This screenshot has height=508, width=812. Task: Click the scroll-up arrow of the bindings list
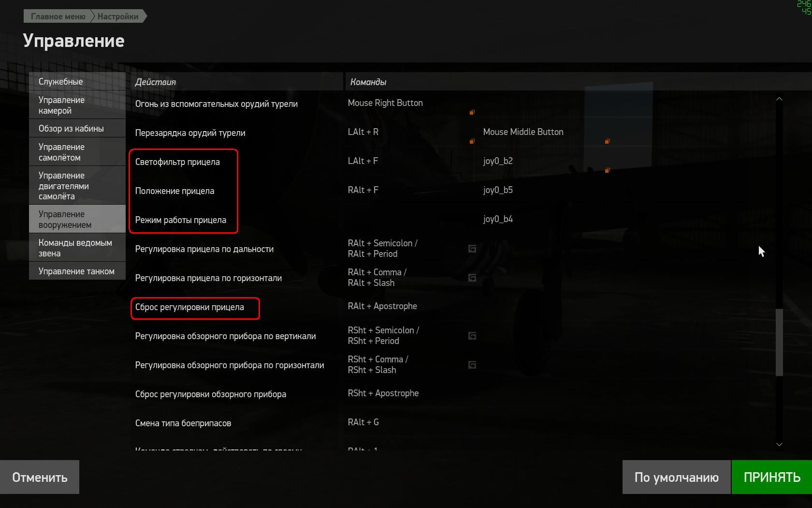point(779,99)
